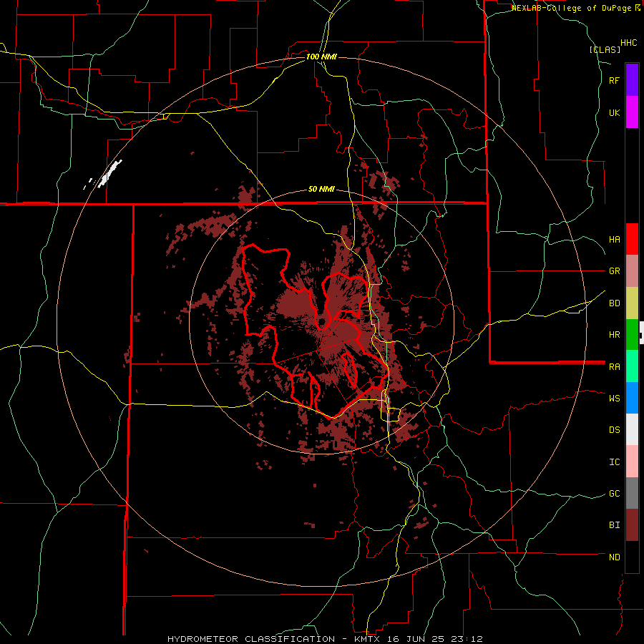Select the RA legend label
The height and width of the screenshot is (644, 644).
614,367
